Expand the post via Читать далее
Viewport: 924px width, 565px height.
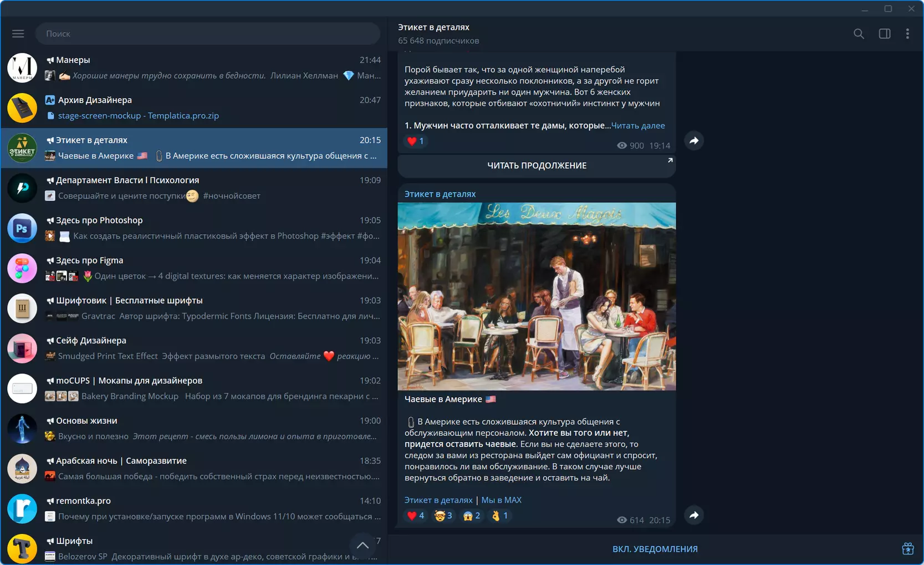pos(637,126)
